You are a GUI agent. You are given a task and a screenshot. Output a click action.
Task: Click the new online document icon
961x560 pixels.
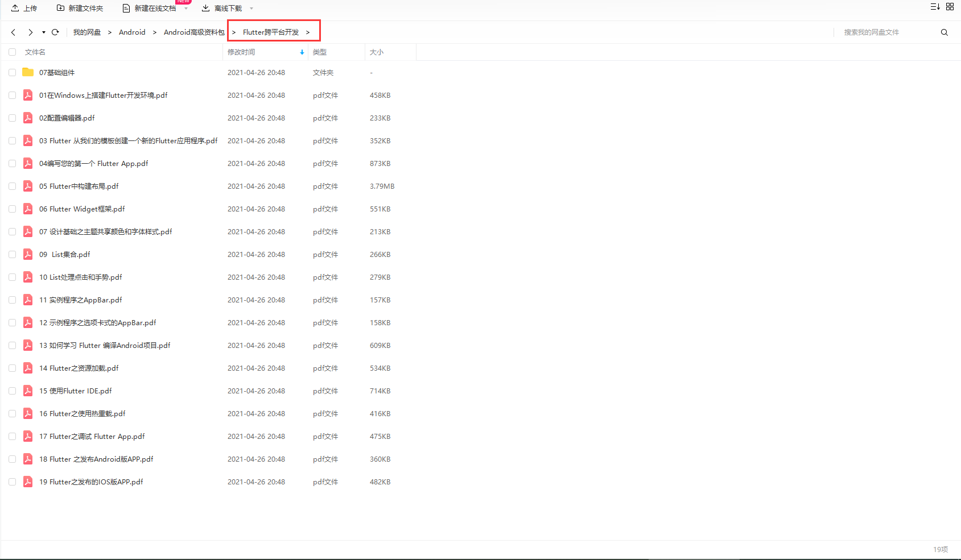[x=126, y=8]
